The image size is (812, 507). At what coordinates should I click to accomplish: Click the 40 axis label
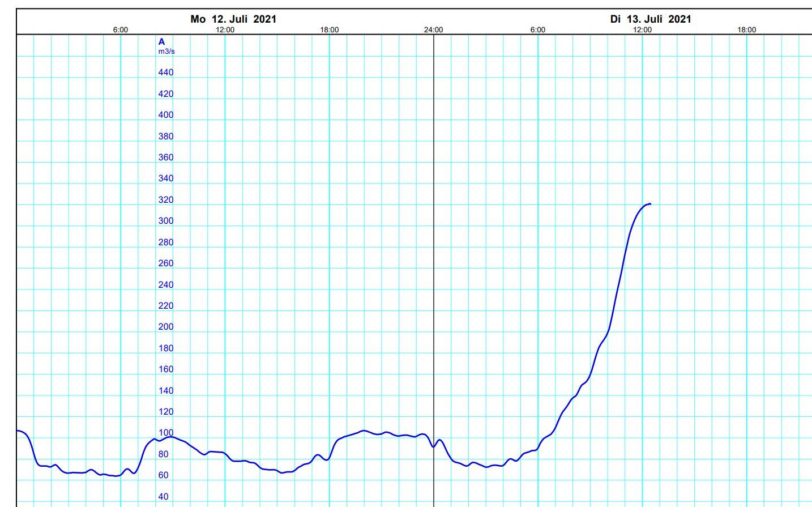(x=164, y=497)
